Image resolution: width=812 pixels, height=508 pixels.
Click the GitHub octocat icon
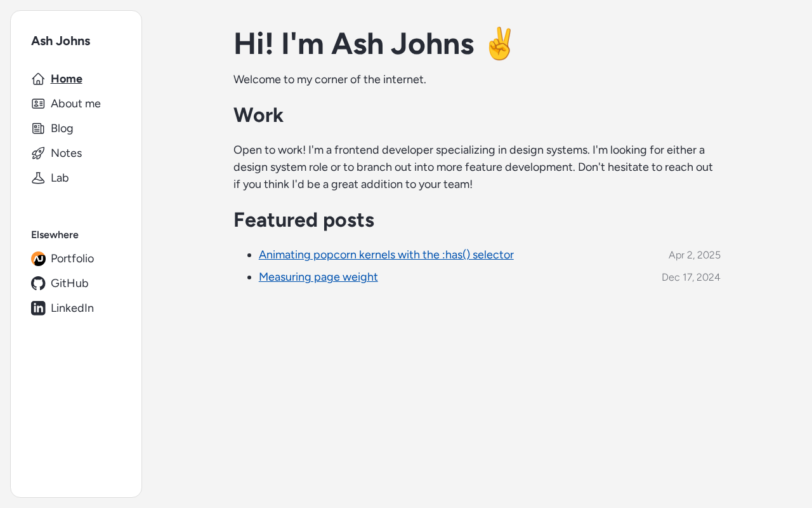click(38, 283)
